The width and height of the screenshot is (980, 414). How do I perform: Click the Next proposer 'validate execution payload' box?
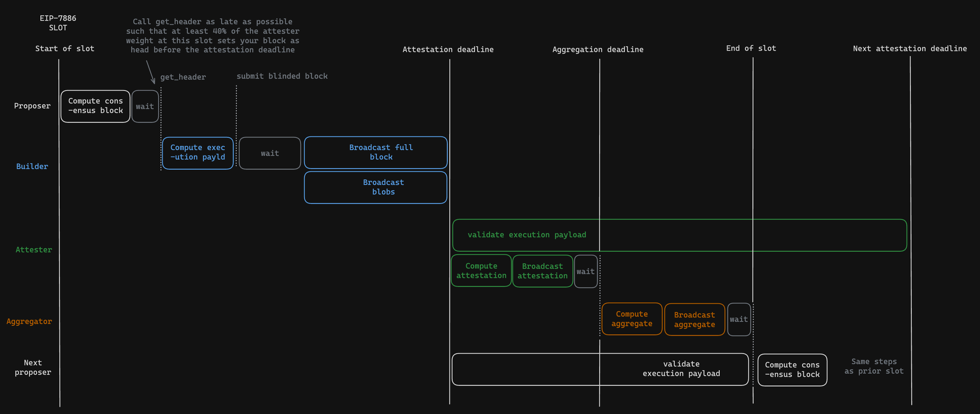(x=600, y=369)
